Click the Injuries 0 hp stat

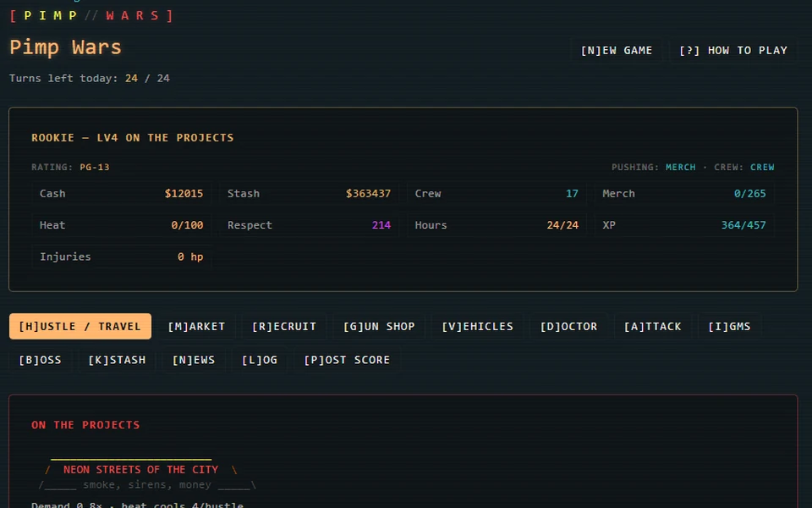(x=121, y=257)
